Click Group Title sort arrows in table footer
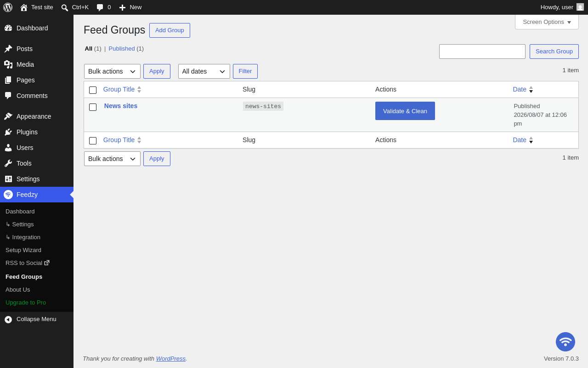This screenshot has width=588, height=368. 139,140
